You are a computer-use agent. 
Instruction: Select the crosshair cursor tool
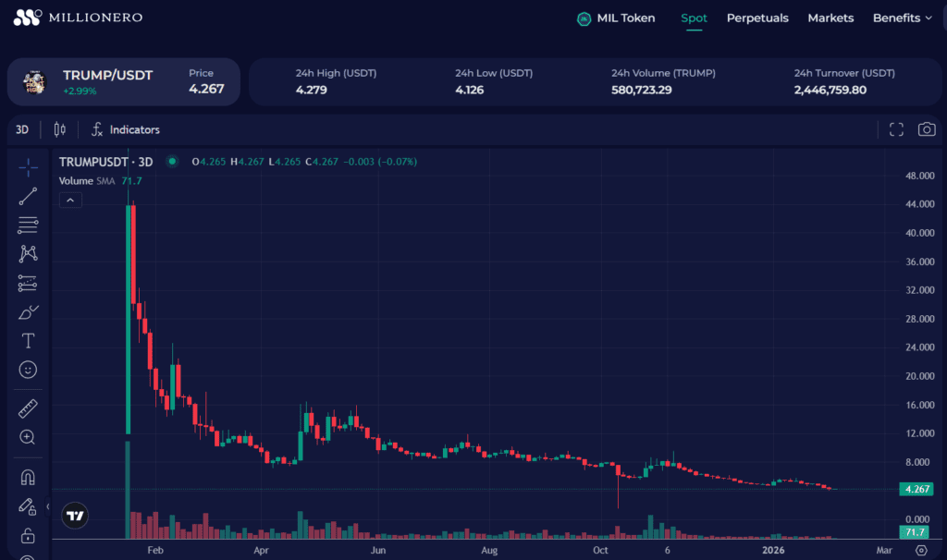(28, 167)
